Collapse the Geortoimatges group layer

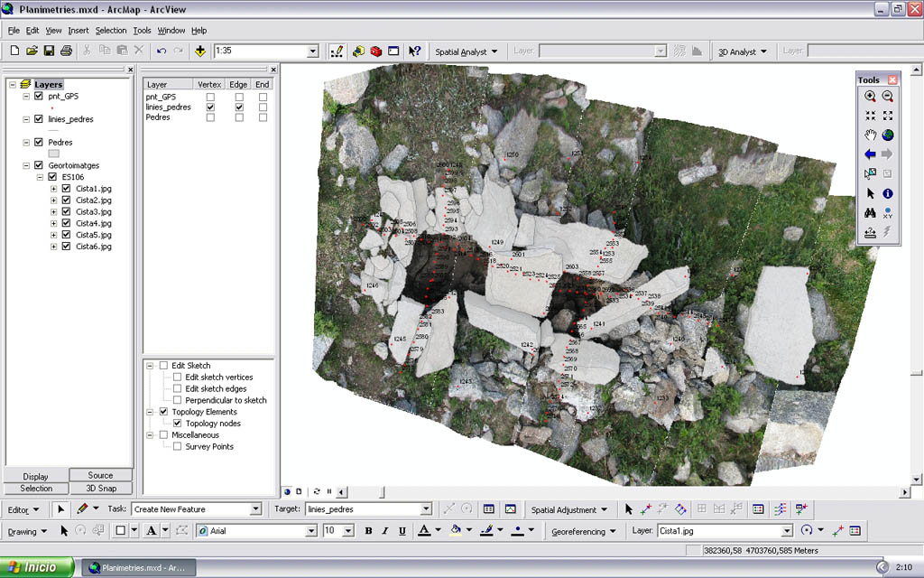pos(26,166)
